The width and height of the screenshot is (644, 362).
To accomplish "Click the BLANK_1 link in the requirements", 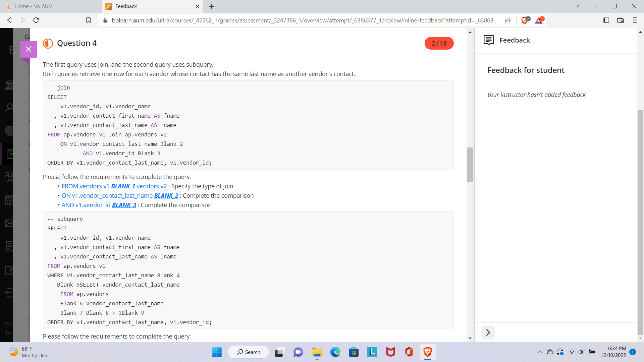I will coord(123,186).
